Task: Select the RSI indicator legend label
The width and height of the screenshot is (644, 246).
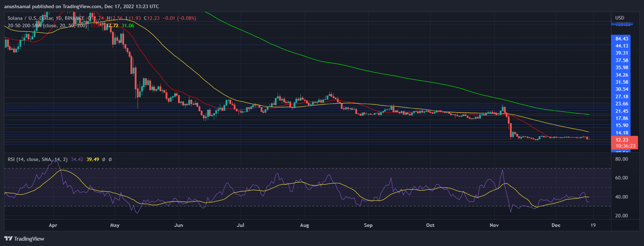Action: click(11, 160)
